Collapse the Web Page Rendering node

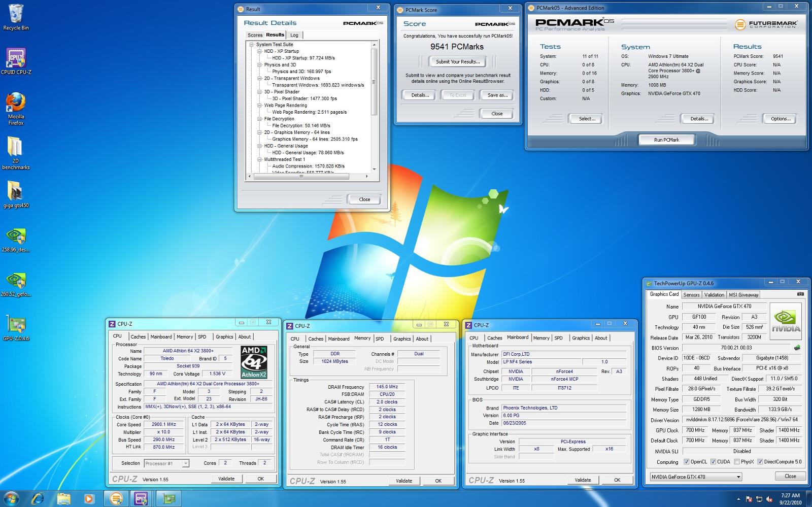pos(259,106)
